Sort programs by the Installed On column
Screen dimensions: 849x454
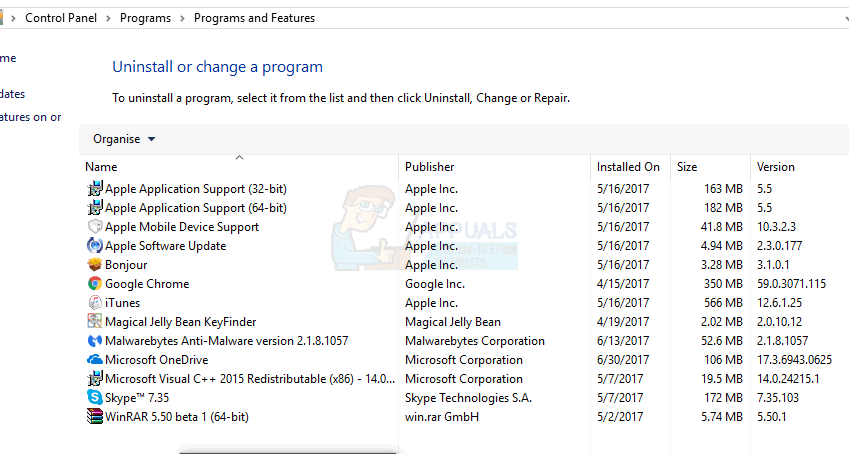coord(628,167)
